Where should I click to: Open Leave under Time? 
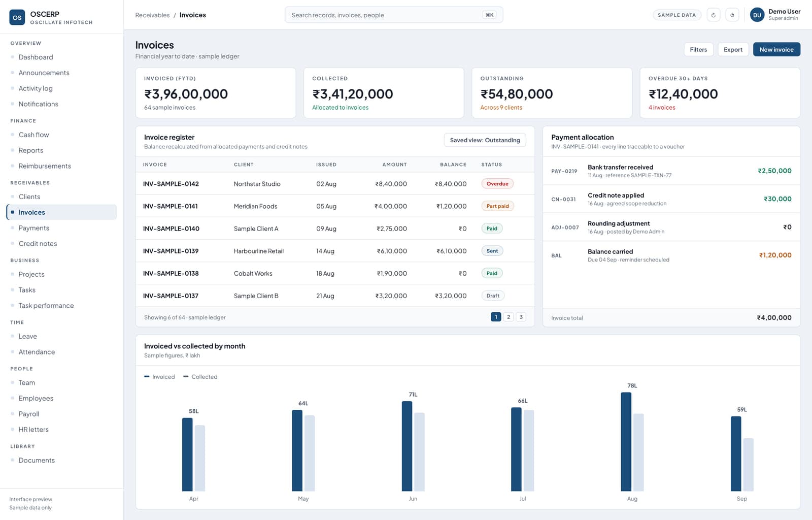click(x=61, y=337)
